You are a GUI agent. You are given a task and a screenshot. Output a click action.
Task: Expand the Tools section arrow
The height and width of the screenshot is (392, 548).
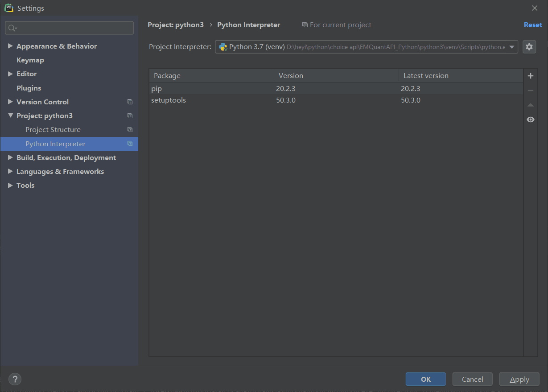pyautogui.click(x=10, y=185)
